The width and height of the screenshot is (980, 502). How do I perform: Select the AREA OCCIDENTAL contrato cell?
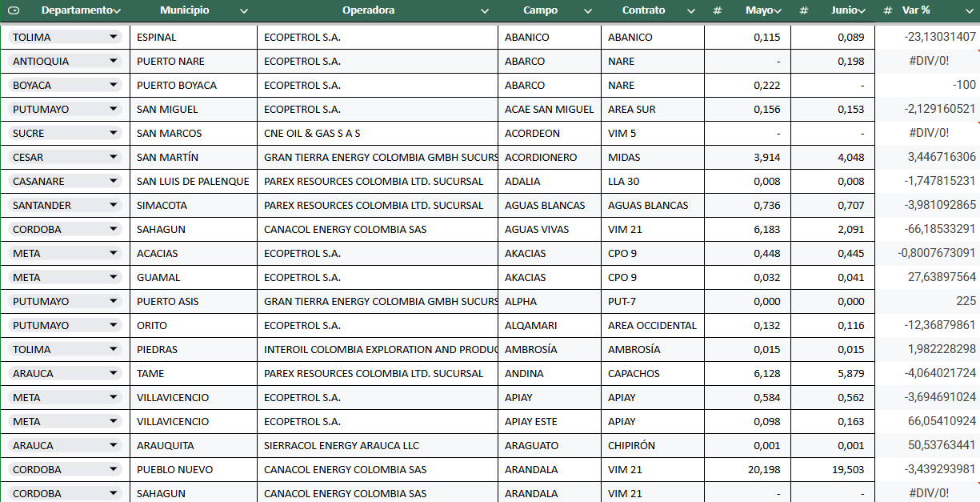pyautogui.click(x=653, y=326)
